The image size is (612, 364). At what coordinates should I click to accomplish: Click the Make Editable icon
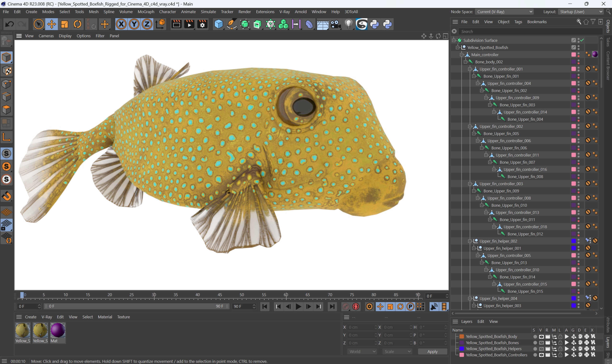tap(7, 41)
